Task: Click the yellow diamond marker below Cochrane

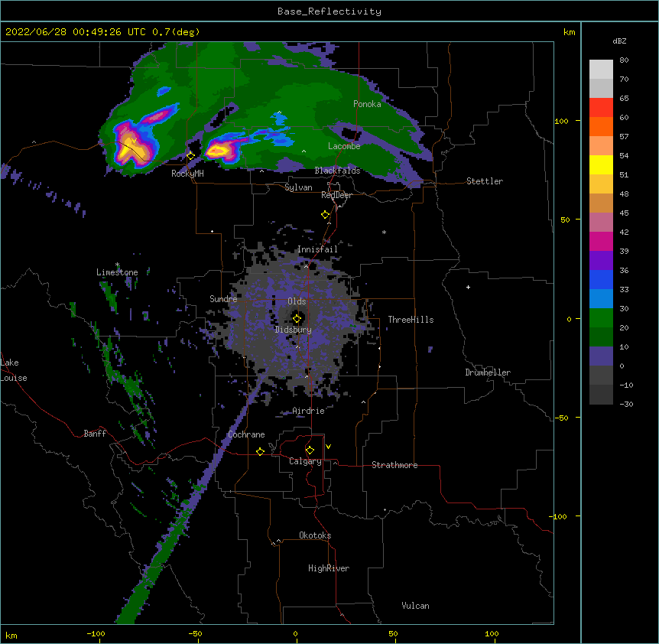Action: point(260,451)
